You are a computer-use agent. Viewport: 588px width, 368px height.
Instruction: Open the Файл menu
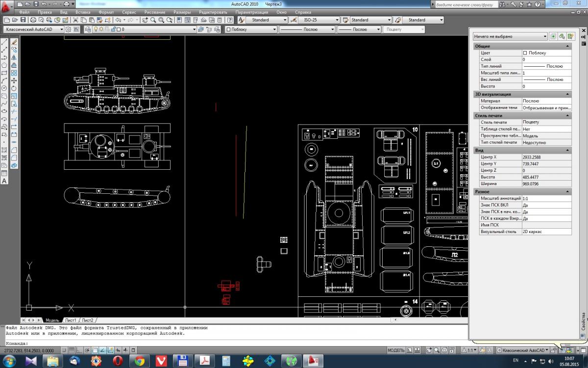[x=25, y=12]
